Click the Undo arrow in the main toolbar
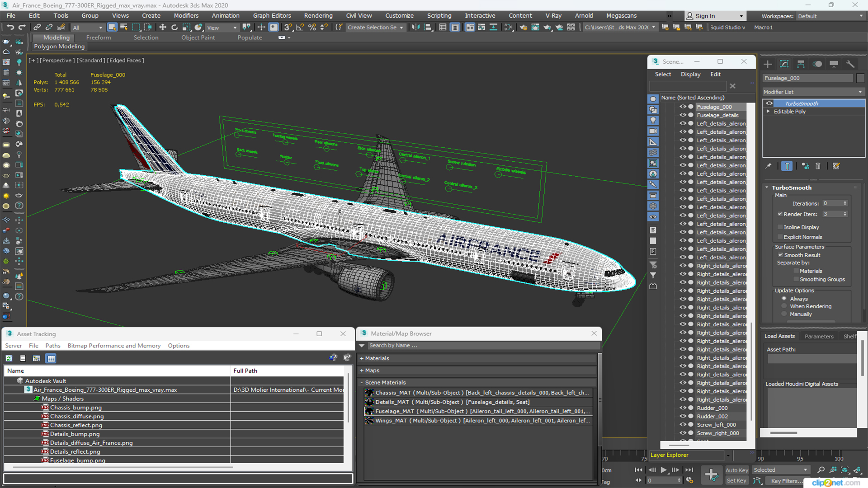Screen dimensions: 868x488 tap(10, 28)
